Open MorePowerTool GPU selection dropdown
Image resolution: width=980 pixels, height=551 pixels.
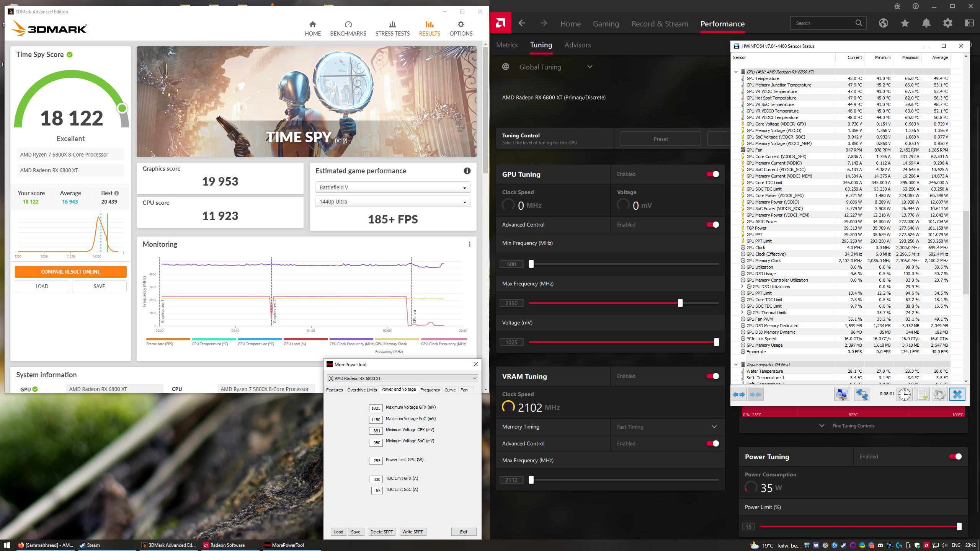click(x=402, y=378)
